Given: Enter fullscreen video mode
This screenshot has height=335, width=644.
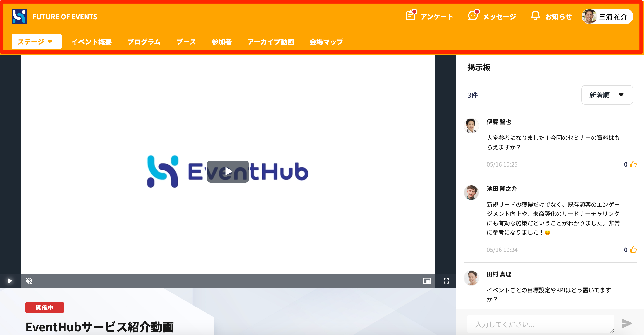Looking at the screenshot, I should coord(446,281).
